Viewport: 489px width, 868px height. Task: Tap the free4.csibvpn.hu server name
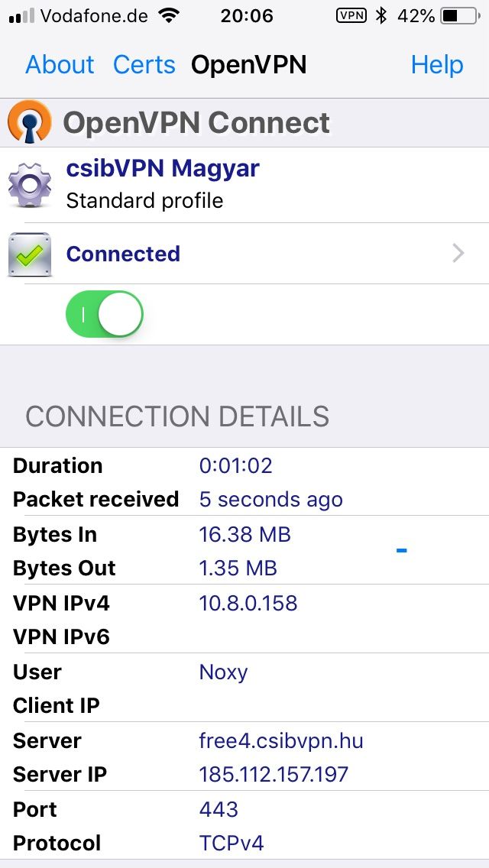click(x=281, y=740)
